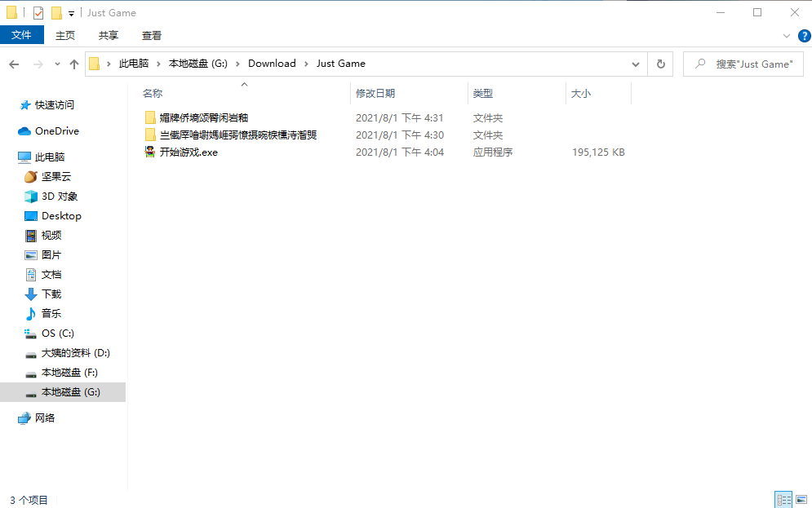Image resolution: width=812 pixels, height=508 pixels.
Task: Click the search magnifier icon
Action: click(700, 64)
